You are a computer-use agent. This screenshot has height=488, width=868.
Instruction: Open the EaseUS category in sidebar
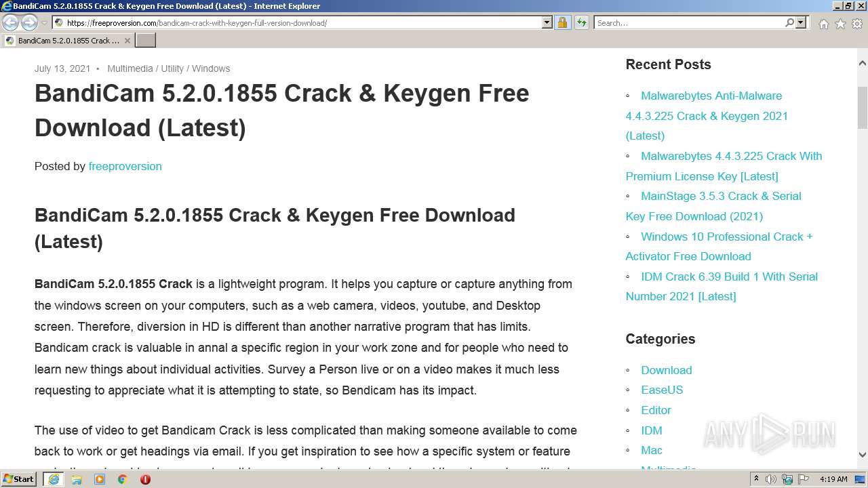pyautogui.click(x=662, y=390)
